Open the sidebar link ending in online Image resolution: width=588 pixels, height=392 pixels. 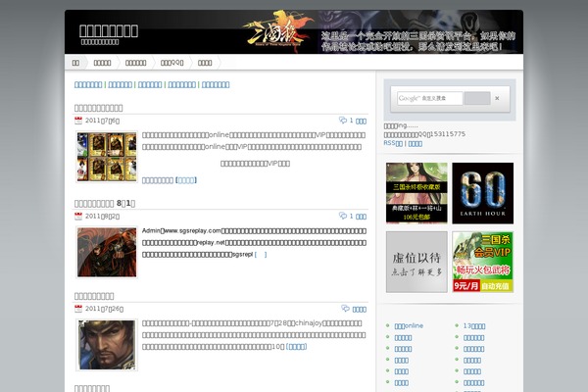pyautogui.click(x=409, y=326)
